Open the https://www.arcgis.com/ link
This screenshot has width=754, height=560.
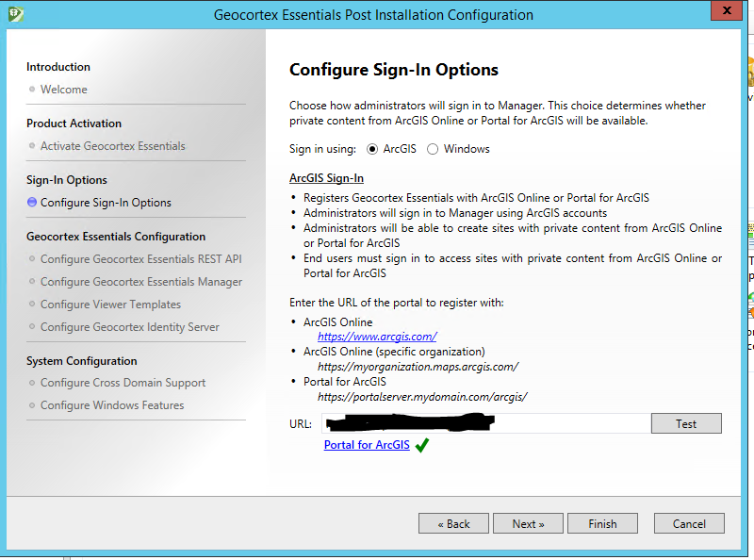pos(377,337)
